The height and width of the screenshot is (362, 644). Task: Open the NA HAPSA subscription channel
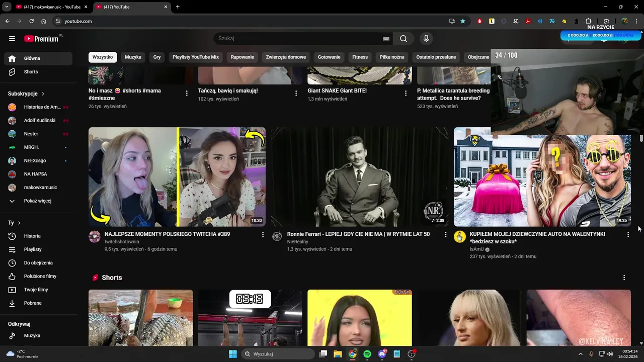38,174
